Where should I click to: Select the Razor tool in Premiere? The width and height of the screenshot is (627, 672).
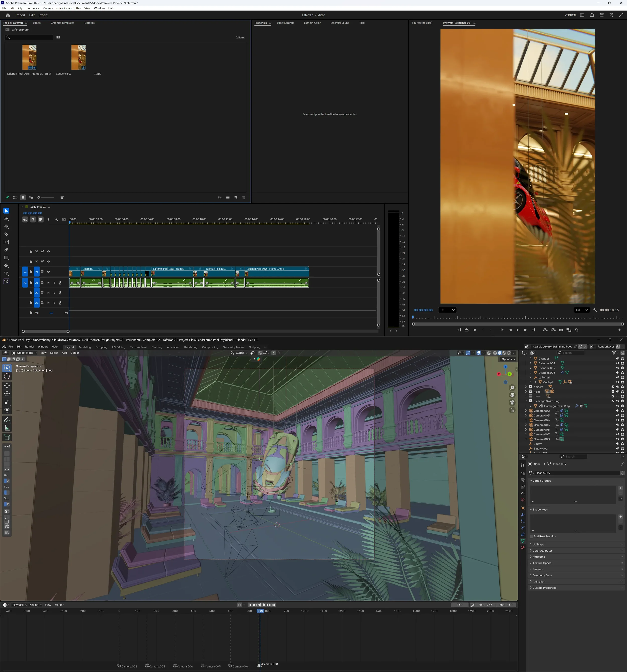click(6, 234)
